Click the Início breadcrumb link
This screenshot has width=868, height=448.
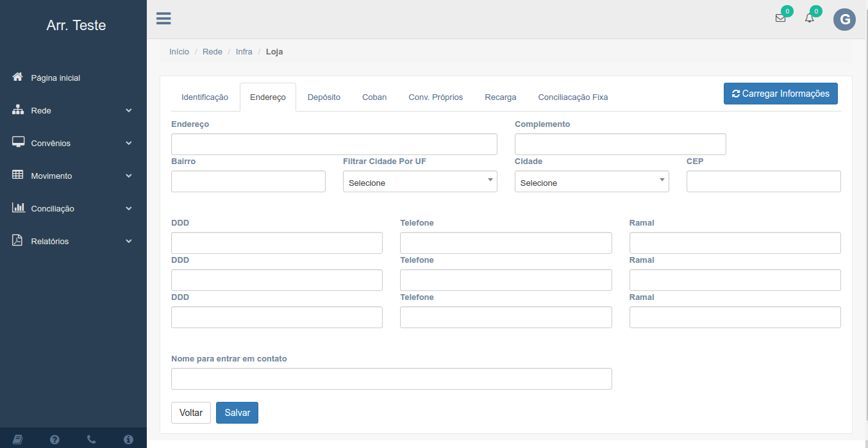(179, 51)
